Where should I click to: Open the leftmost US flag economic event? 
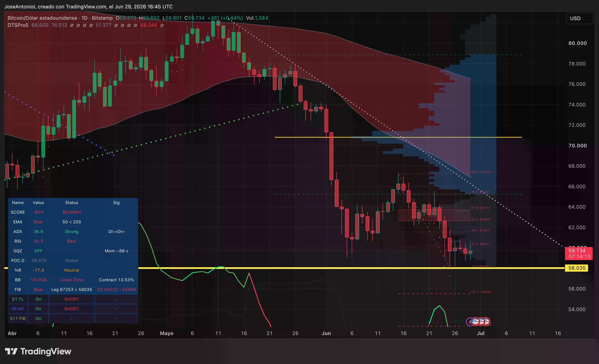(x=475, y=322)
